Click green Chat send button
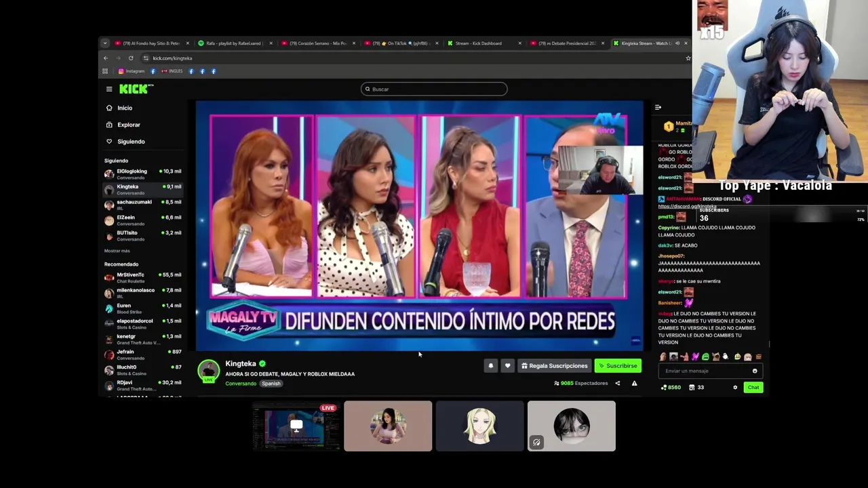The image size is (868, 488). (x=753, y=388)
